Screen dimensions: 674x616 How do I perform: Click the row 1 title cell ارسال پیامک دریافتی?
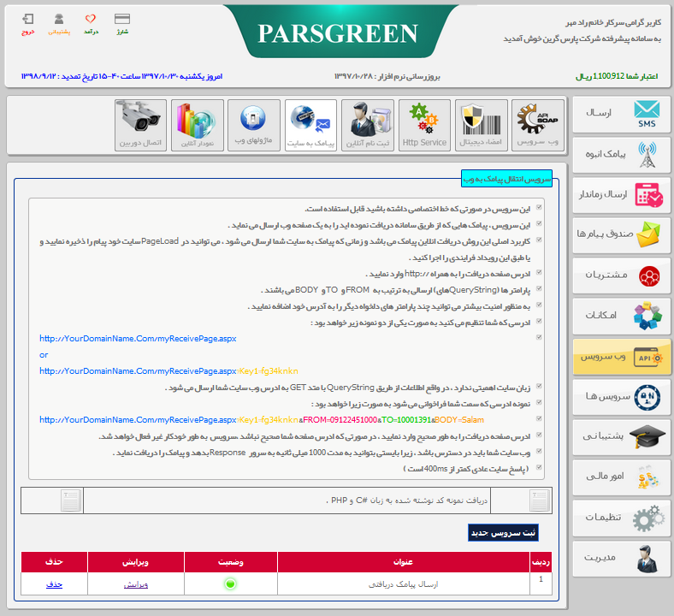click(403, 584)
